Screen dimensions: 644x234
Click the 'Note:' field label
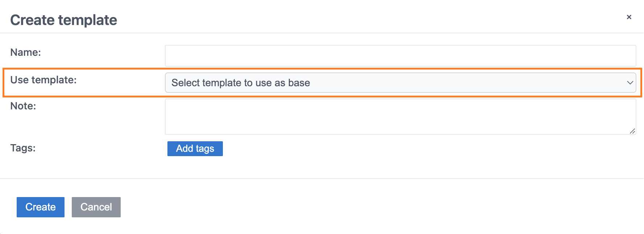23,106
